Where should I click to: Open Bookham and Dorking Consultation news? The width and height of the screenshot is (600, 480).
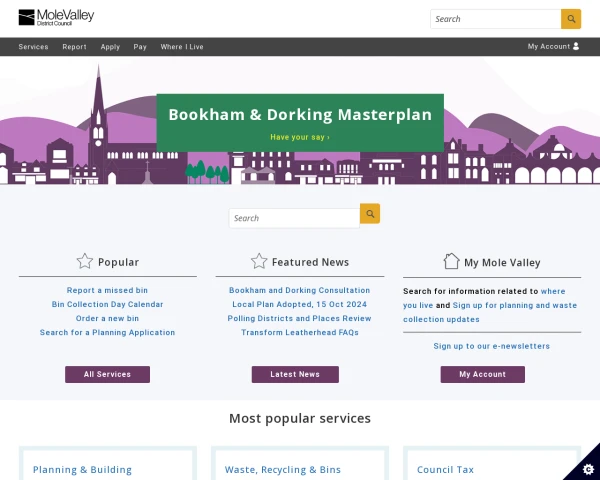(300, 290)
